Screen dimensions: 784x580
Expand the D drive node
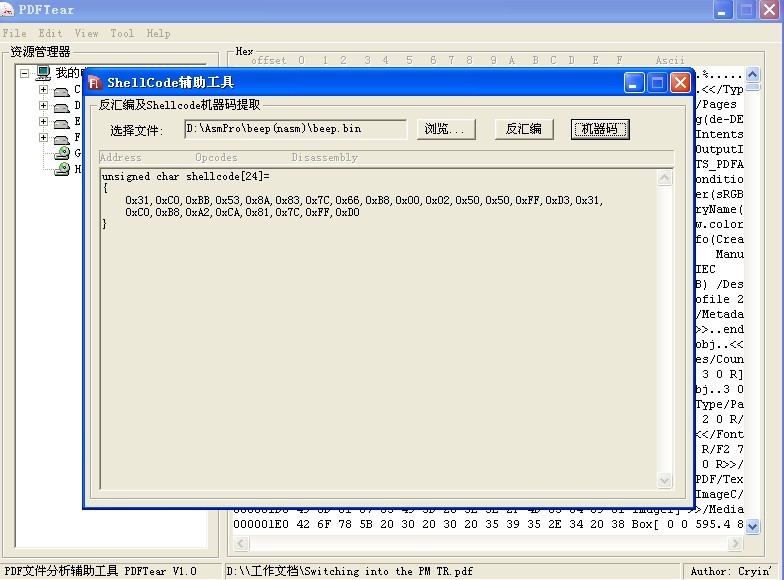pos(43,106)
